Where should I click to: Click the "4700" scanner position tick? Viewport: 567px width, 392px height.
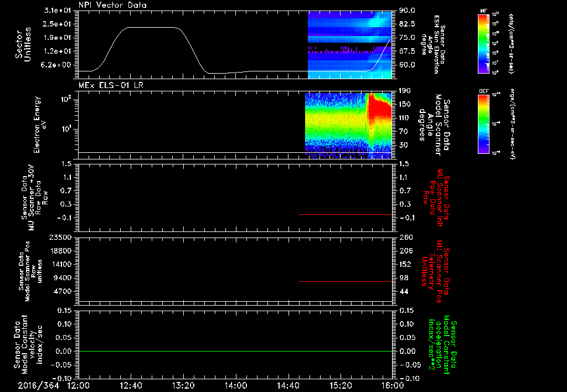63,291
